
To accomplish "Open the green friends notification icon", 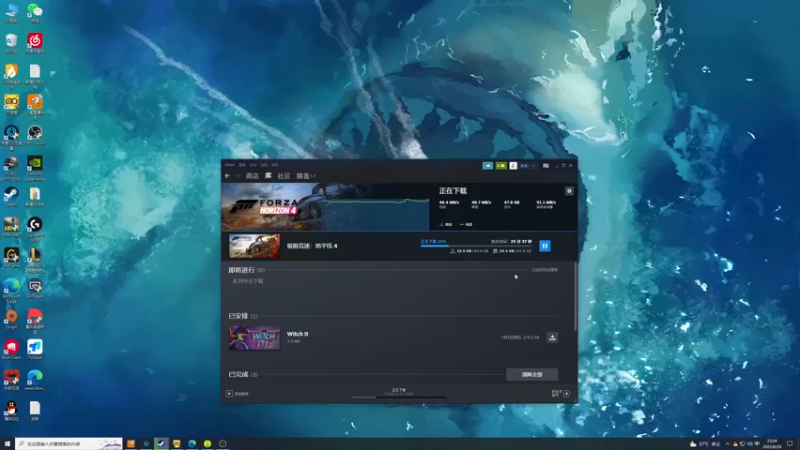I will pyautogui.click(x=501, y=166).
